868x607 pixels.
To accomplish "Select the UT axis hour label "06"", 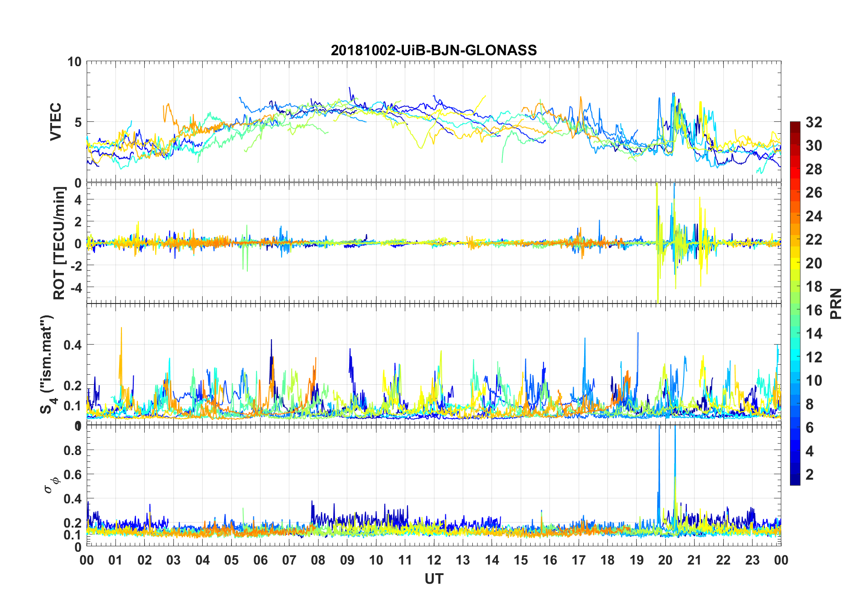I will pos(260,560).
